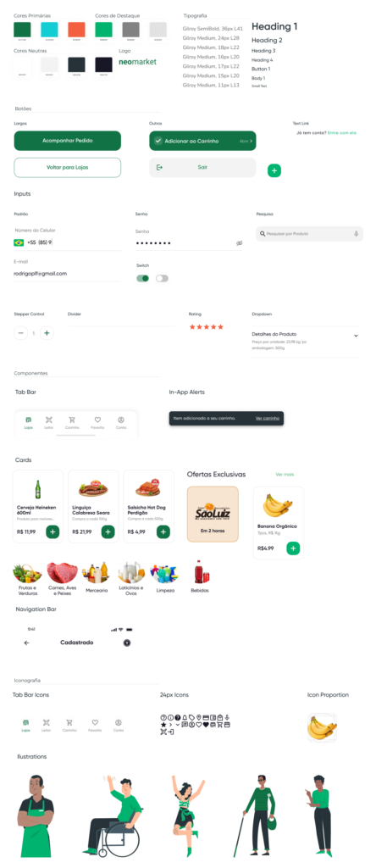Viewport: 376px width, 868px height.
Task: Click the standalone green plus button
Action: [274, 170]
